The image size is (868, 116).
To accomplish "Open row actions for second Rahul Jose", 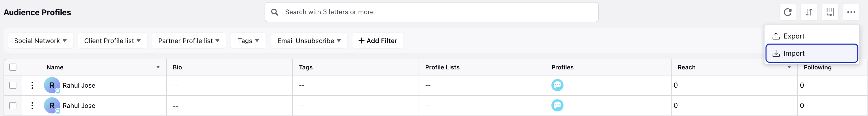I will 32,106.
